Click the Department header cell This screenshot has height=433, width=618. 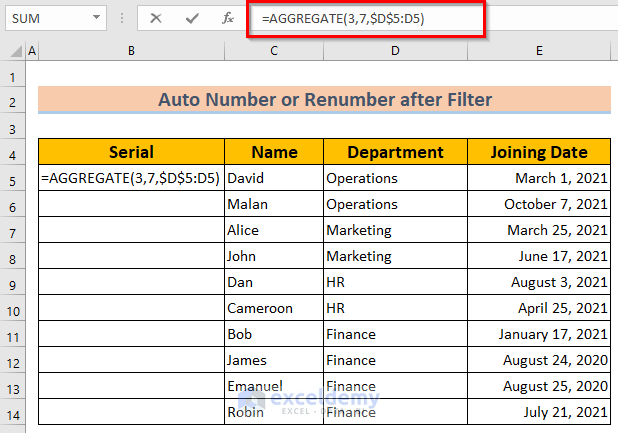(x=396, y=152)
